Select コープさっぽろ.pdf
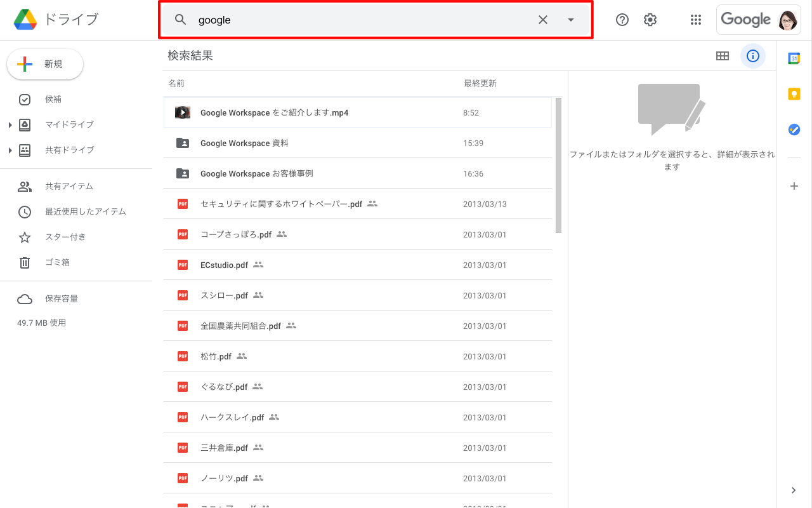The width and height of the screenshot is (812, 508). (x=358, y=234)
